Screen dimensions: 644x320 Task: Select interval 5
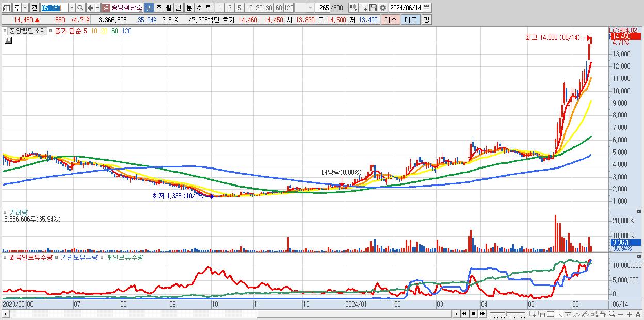(239, 8)
